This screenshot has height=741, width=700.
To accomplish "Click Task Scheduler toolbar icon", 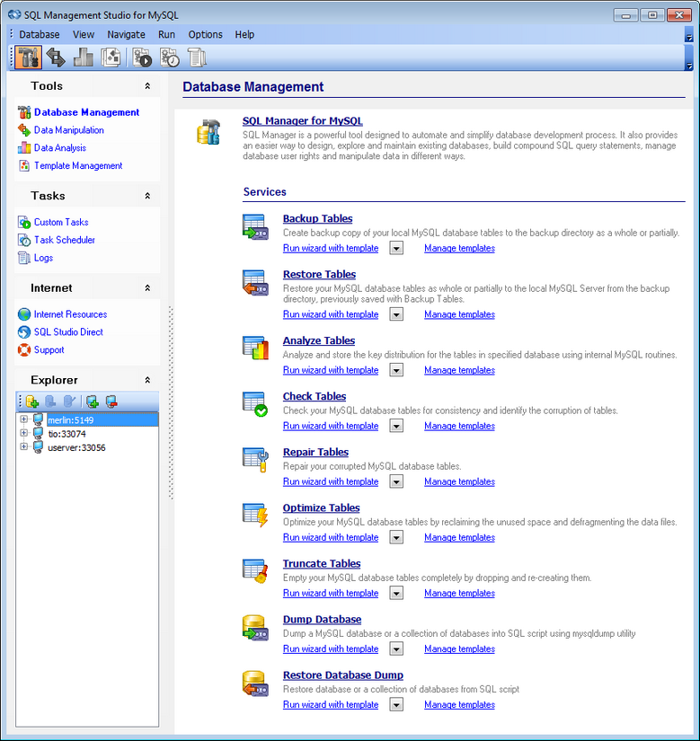I will [169, 57].
